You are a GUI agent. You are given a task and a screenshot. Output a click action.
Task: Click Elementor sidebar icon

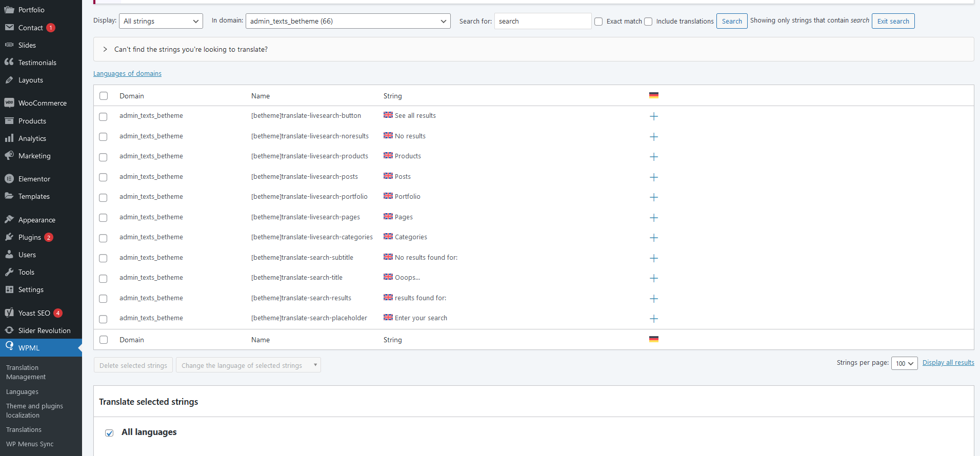[9, 178]
